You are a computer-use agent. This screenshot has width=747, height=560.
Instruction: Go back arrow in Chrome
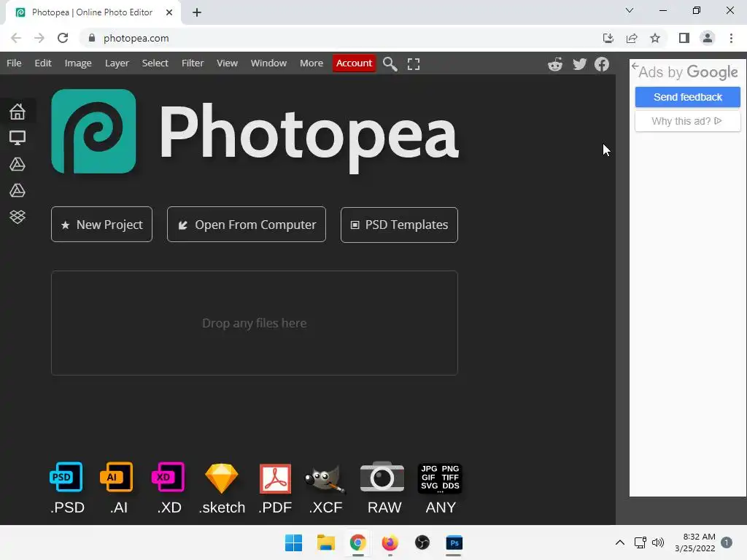point(16,38)
